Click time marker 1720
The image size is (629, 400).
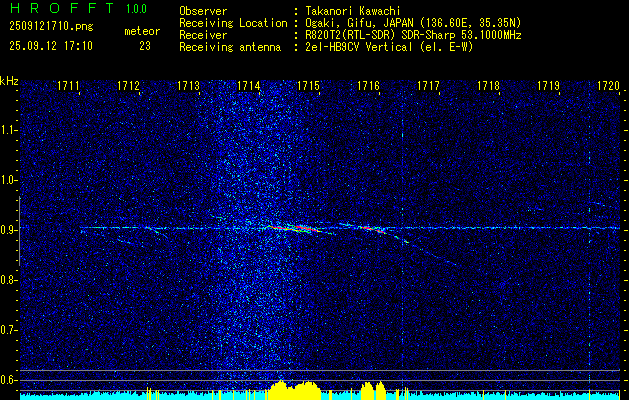point(609,86)
